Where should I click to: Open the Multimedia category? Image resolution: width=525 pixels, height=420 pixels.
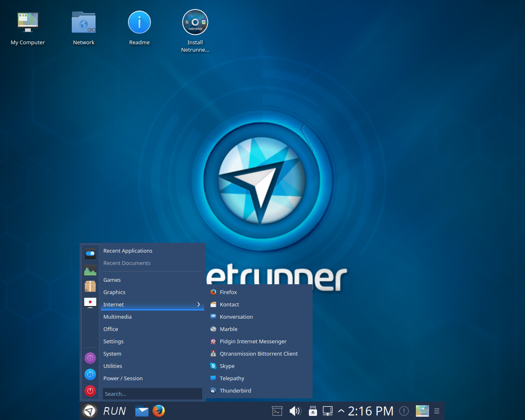click(x=153, y=317)
